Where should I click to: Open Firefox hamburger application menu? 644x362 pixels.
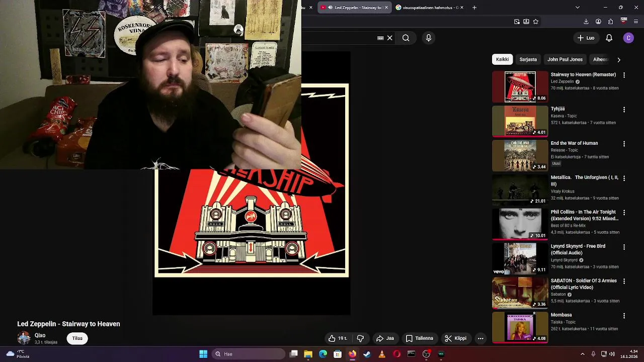(636, 22)
